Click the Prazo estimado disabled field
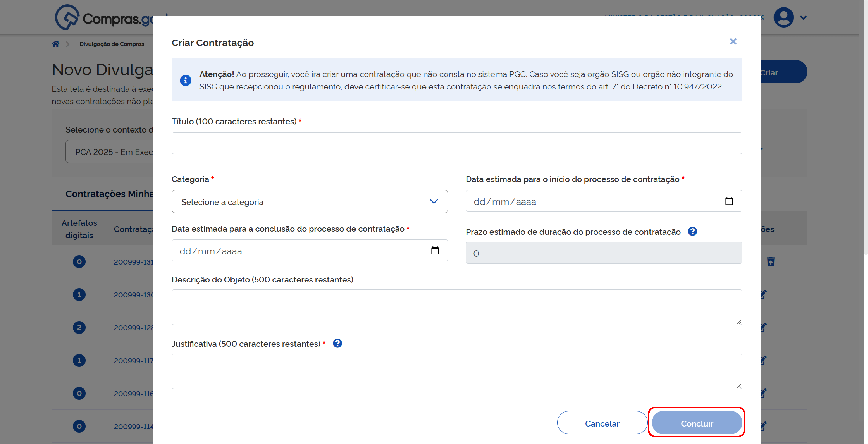Image resolution: width=868 pixels, height=444 pixels. [x=604, y=253]
